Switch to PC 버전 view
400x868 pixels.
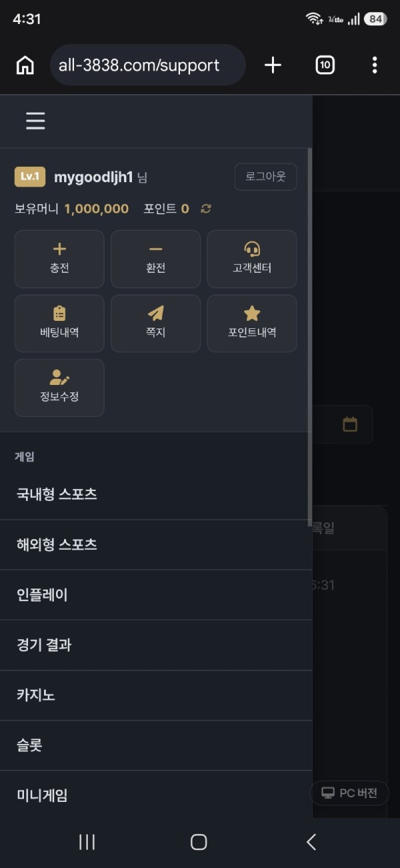click(x=349, y=793)
